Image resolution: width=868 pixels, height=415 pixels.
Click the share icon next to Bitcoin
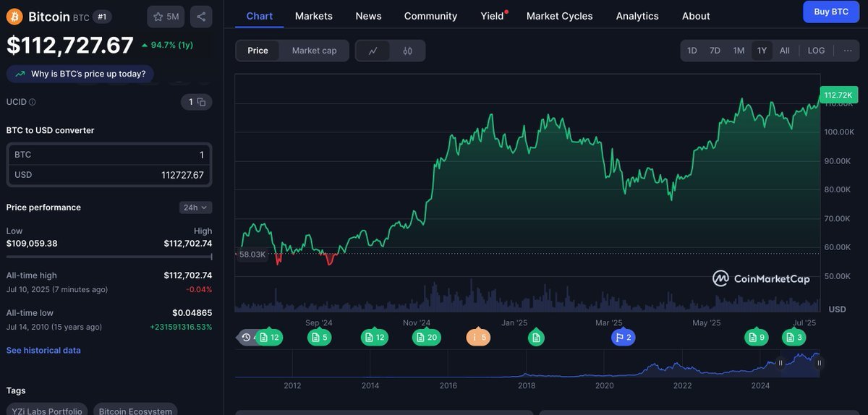(x=201, y=17)
